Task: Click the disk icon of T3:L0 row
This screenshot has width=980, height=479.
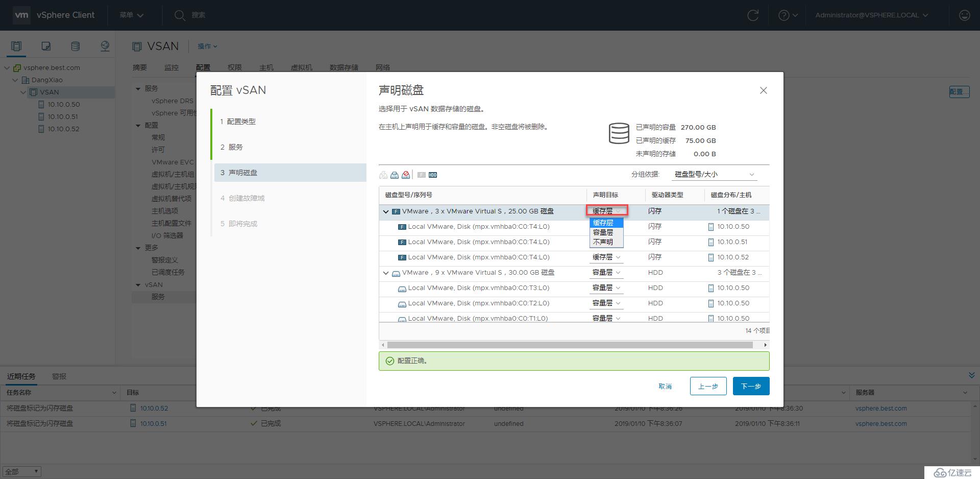Action: click(402, 289)
